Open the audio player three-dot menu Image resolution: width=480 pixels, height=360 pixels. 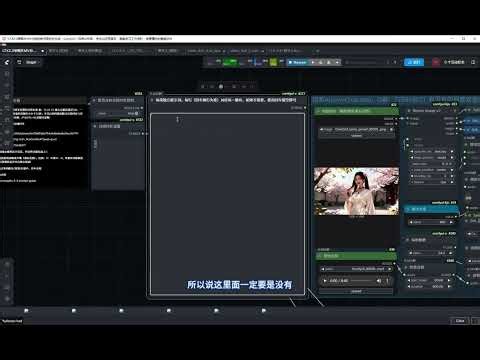coord(387,281)
